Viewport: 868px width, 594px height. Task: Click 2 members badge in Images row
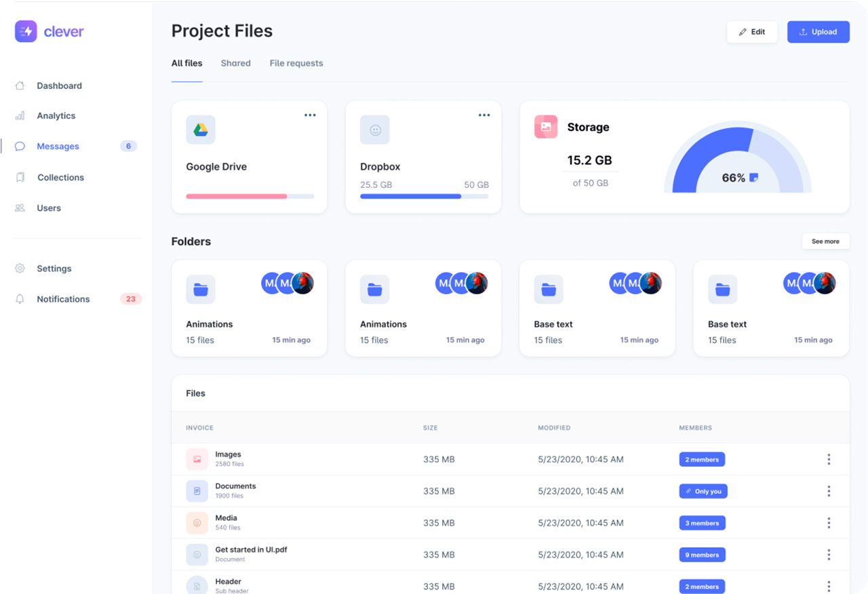tap(702, 460)
